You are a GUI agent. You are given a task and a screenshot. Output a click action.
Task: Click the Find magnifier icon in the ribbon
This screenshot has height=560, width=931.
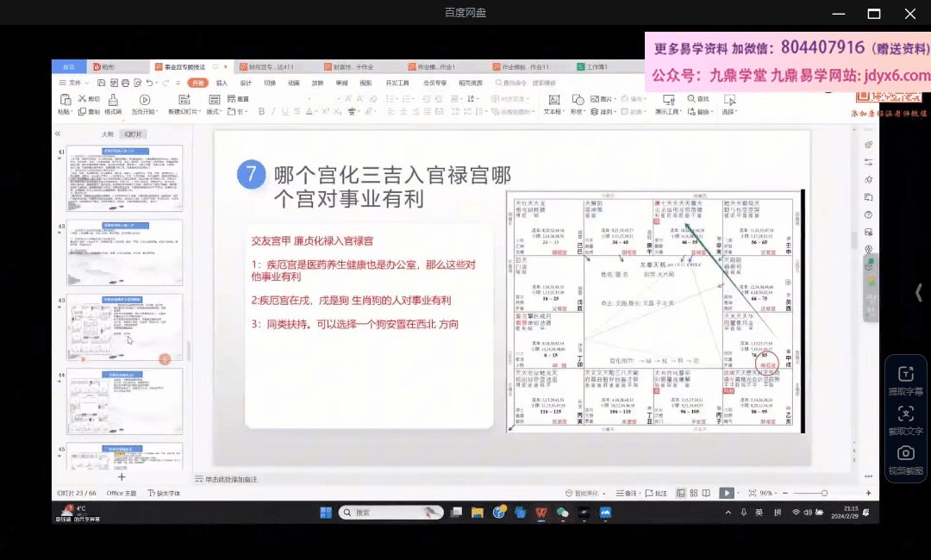(x=690, y=99)
